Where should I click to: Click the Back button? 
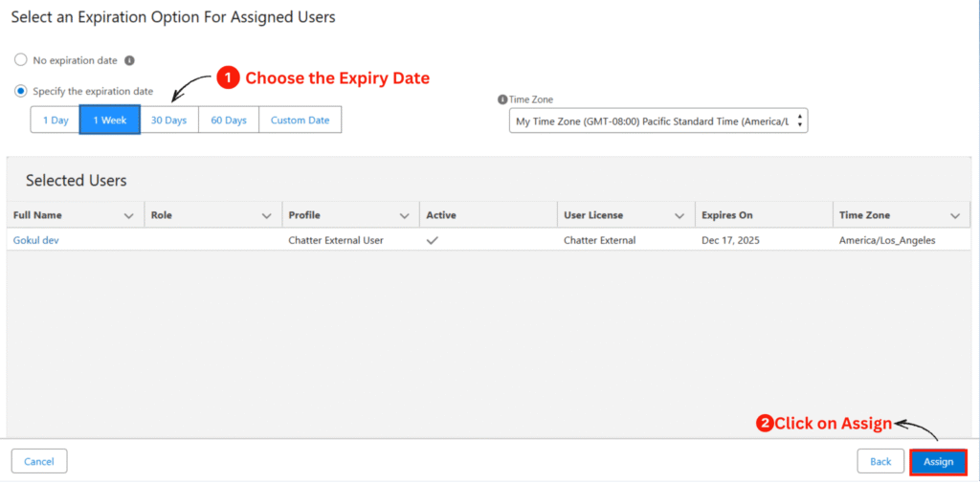click(880, 462)
